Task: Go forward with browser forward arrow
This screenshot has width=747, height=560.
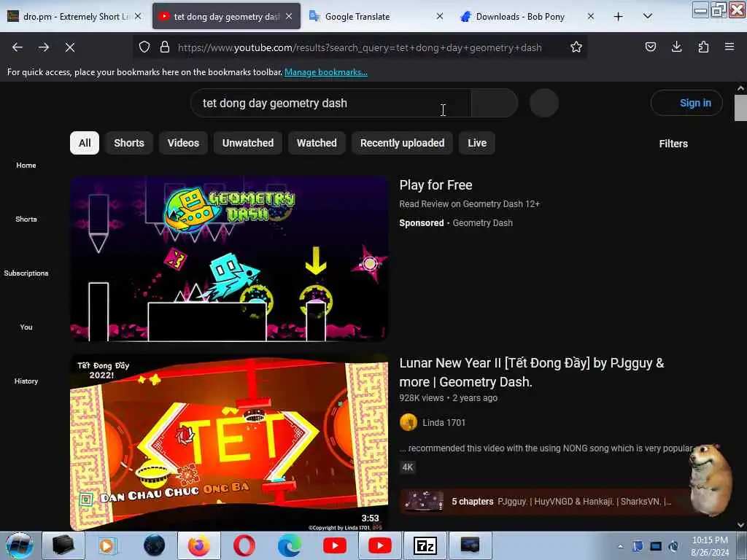Action: (x=44, y=47)
